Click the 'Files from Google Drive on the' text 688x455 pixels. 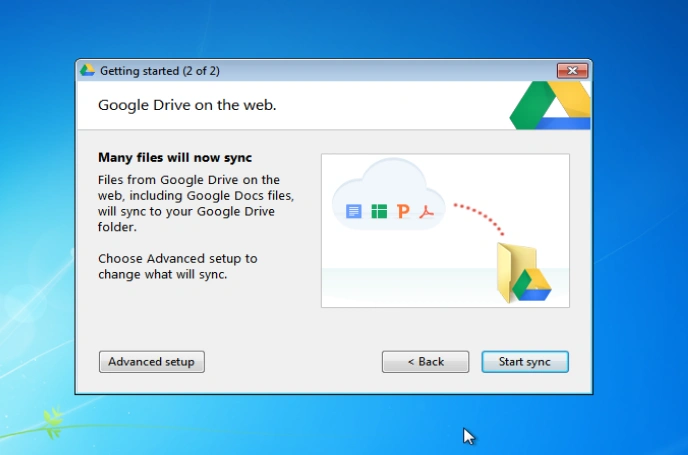tap(189, 180)
